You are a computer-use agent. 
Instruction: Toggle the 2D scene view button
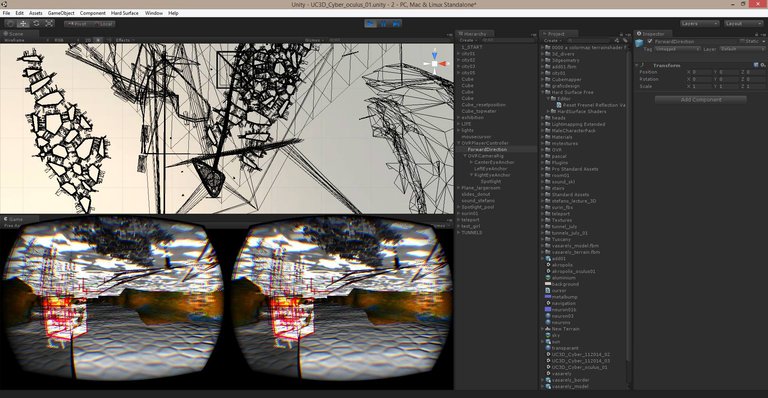coord(88,40)
